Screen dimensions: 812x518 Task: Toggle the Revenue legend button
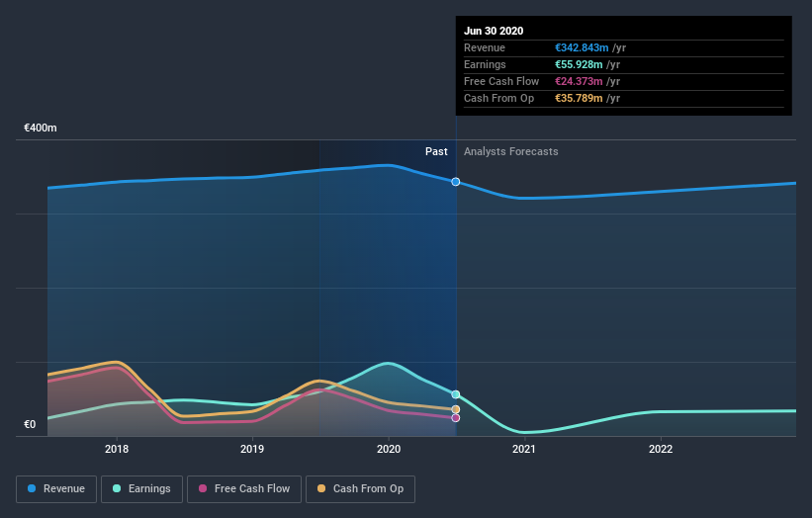[56, 489]
